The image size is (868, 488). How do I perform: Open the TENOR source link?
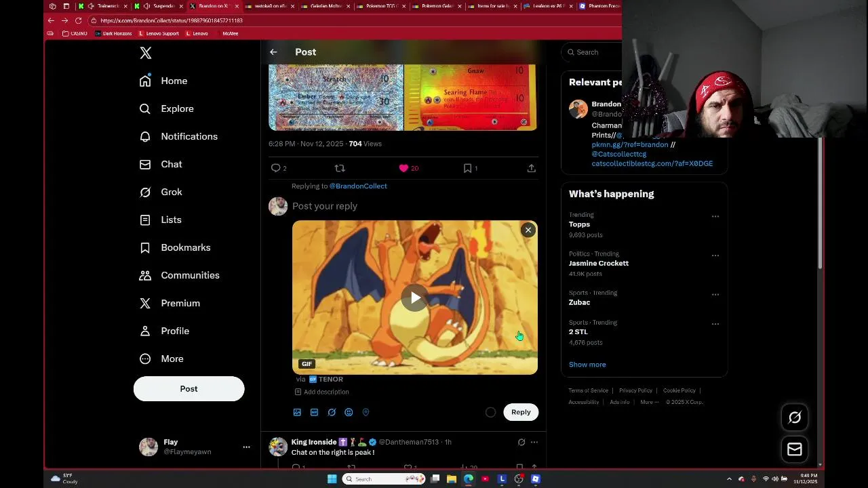[326, 379]
